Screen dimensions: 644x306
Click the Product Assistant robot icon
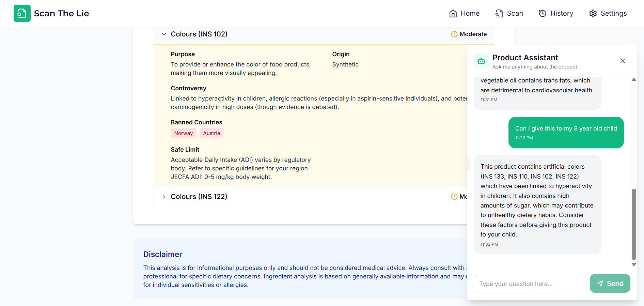[x=481, y=61]
